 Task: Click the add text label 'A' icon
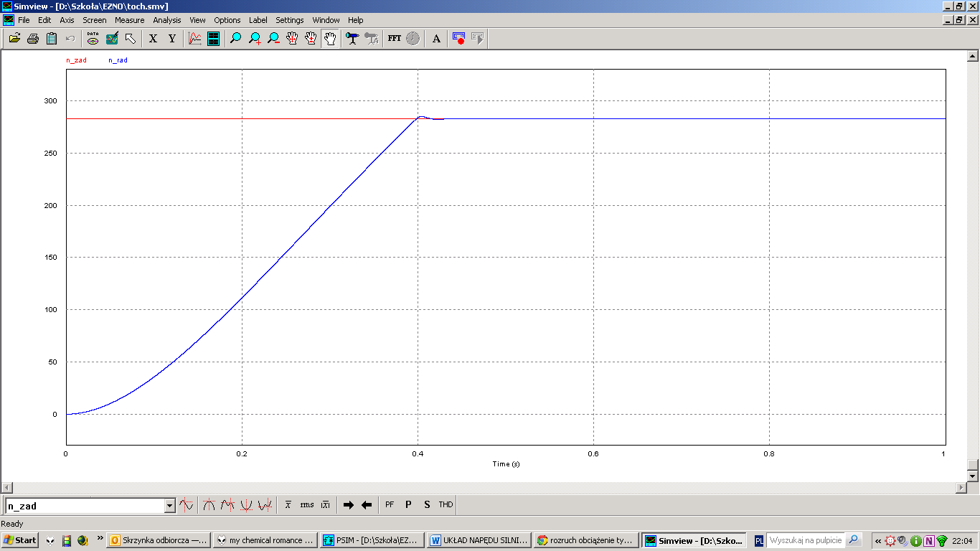click(x=436, y=39)
